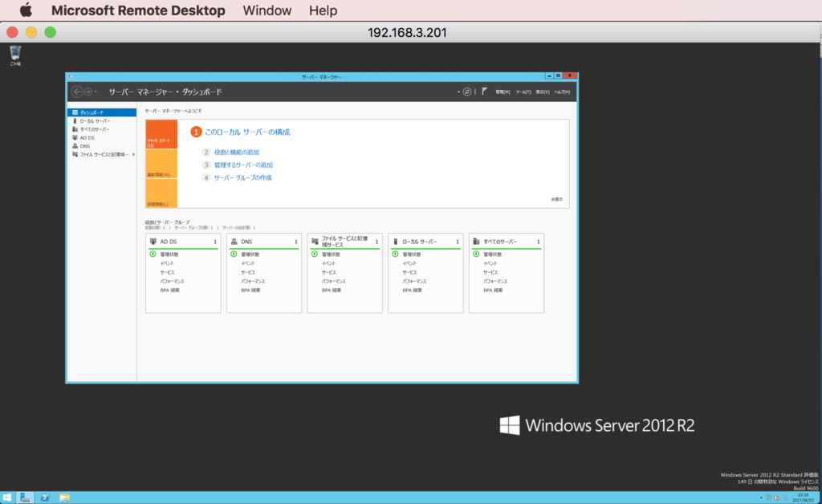Select すべてのサーバー in the left navigation
This screenshot has height=504, width=822.
(x=102, y=129)
